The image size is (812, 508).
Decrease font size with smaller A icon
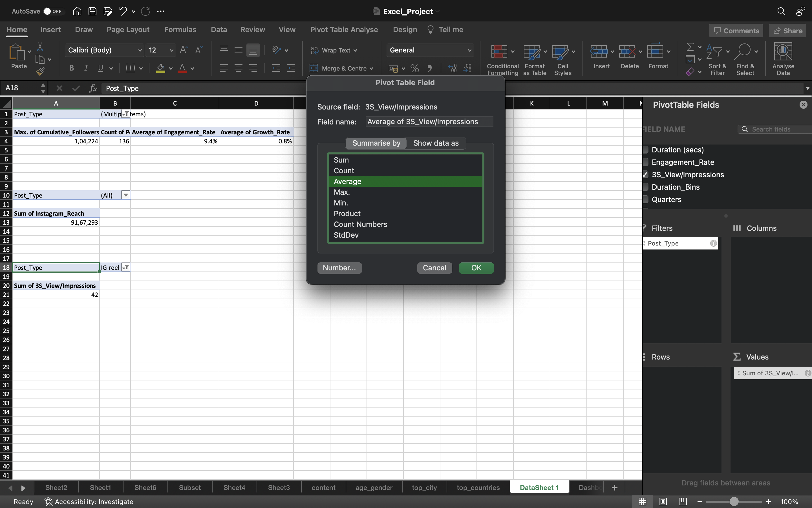point(199,50)
